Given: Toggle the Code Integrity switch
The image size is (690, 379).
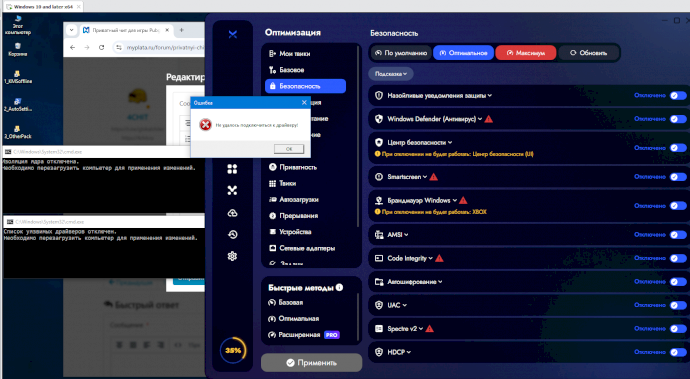Looking at the screenshot, I should tap(678, 258).
